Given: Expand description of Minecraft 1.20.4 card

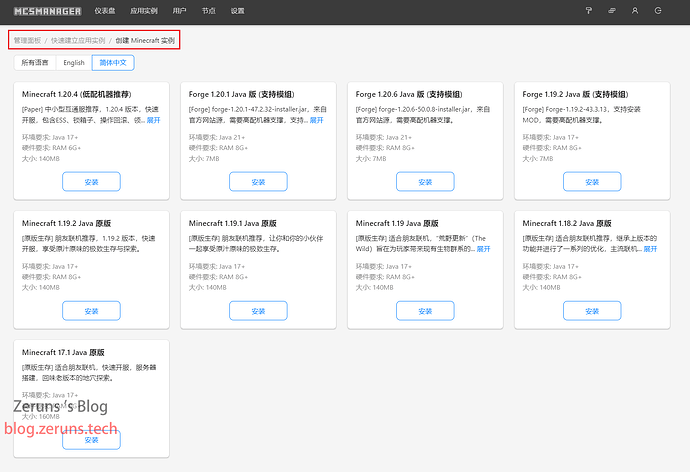Looking at the screenshot, I should [x=153, y=120].
